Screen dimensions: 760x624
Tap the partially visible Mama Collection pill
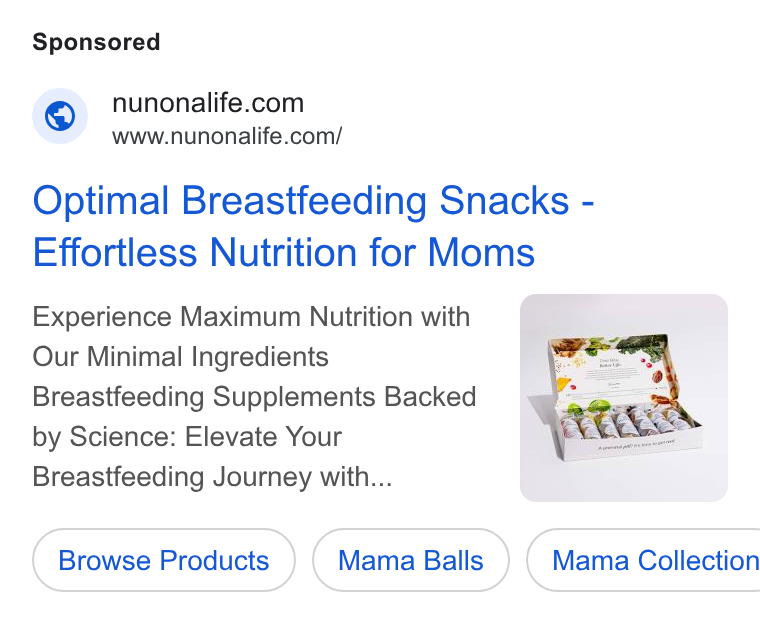click(644, 560)
